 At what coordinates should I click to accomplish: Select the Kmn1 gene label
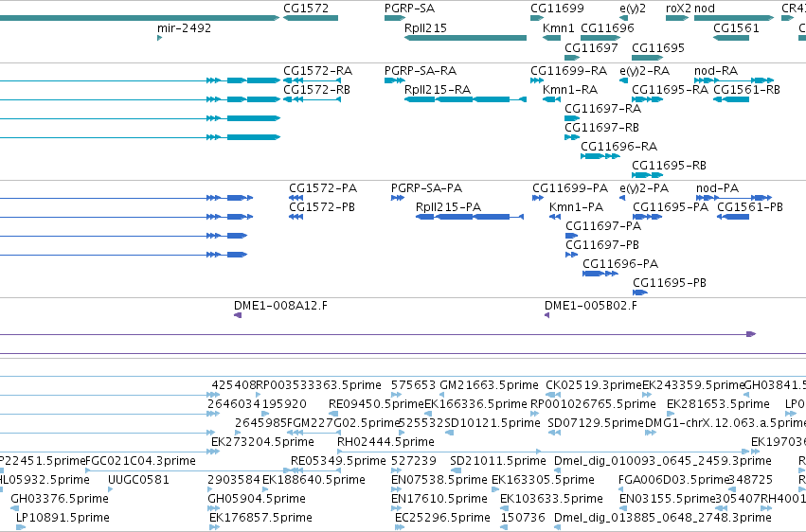pos(558,27)
